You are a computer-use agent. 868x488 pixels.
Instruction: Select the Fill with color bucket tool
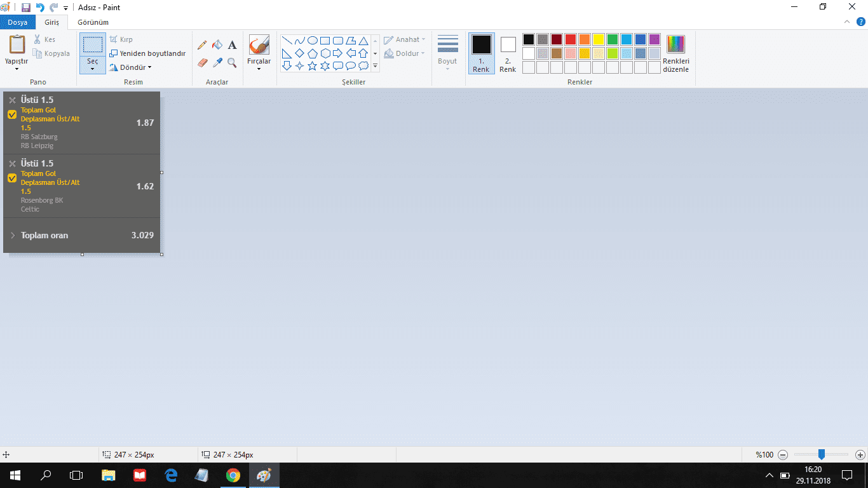coord(217,45)
